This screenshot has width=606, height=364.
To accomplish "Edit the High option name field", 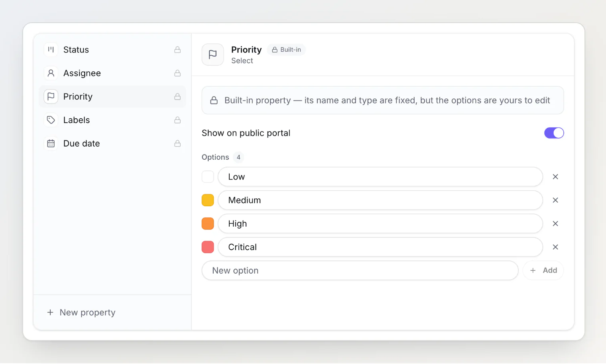I will [x=380, y=224].
